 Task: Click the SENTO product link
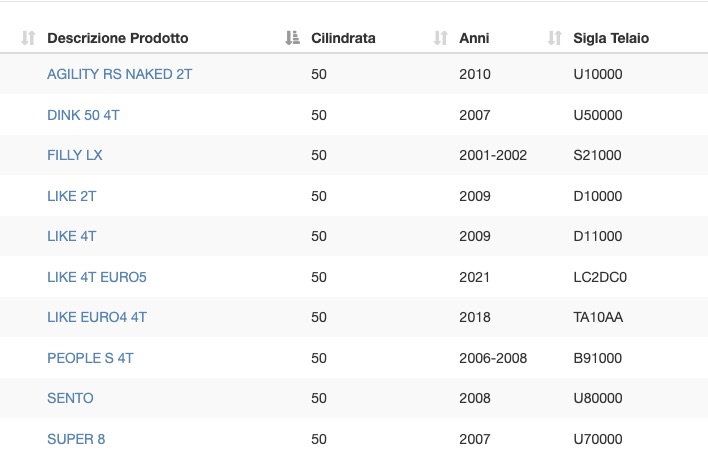[70, 398]
